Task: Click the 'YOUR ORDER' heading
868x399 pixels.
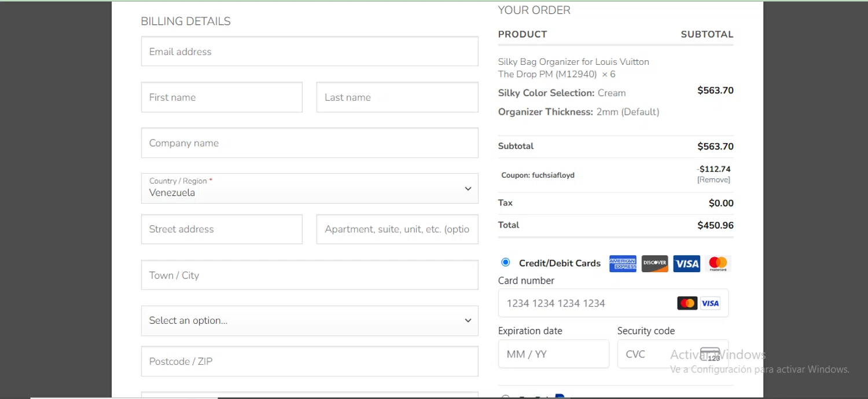Action: [534, 10]
